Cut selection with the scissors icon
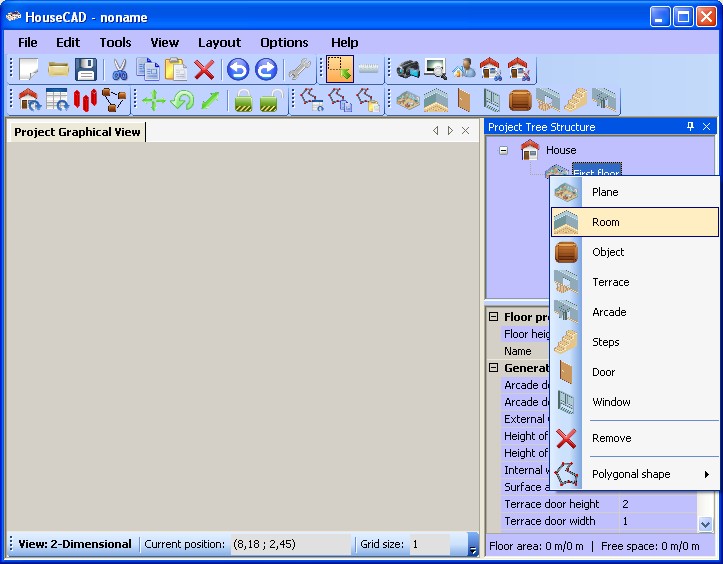Screen dimensions: 723x564 click(120, 70)
